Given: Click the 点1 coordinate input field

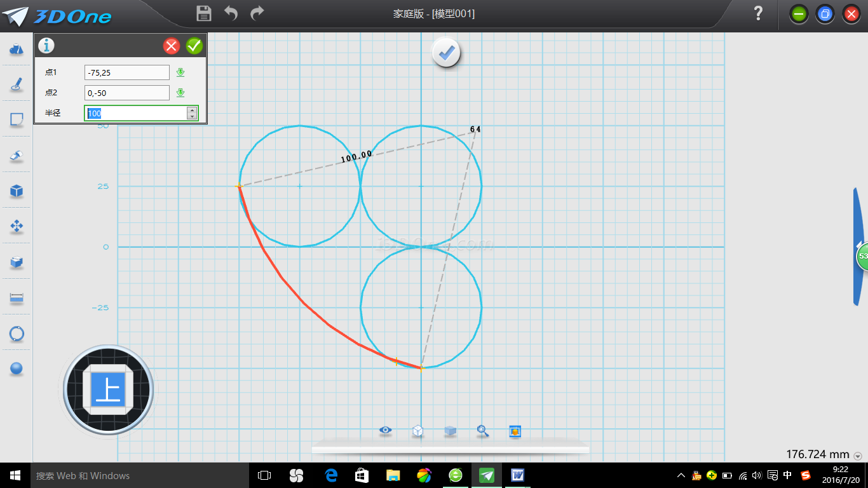Looking at the screenshot, I should point(127,72).
